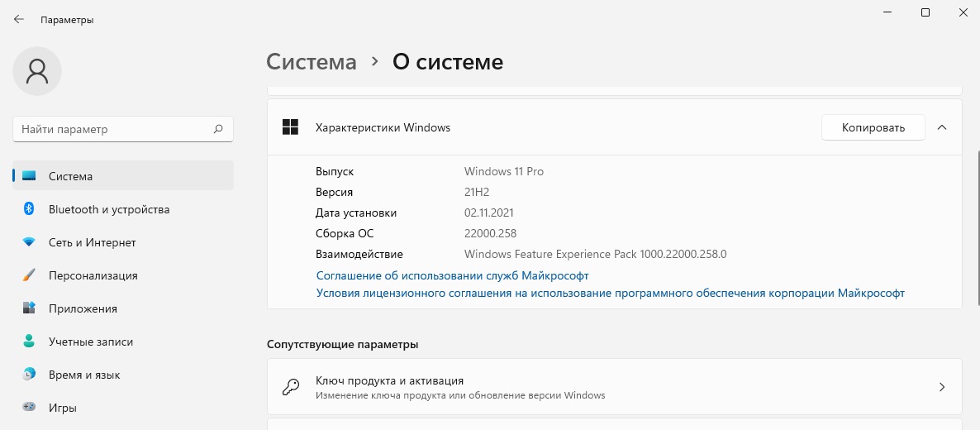Open the Microsoft software license terms link
The height and width of the screenshot is (430, 980).
(610, 293)
